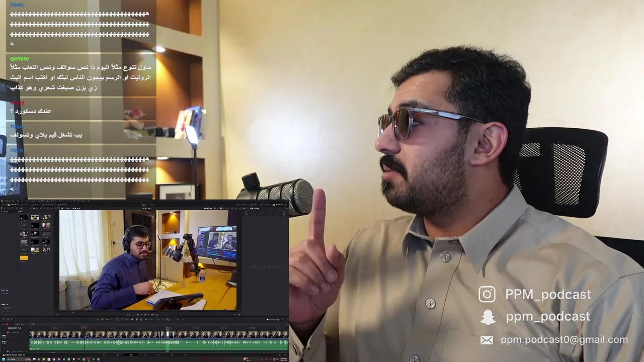Open the Color page tab

[158, 355]
